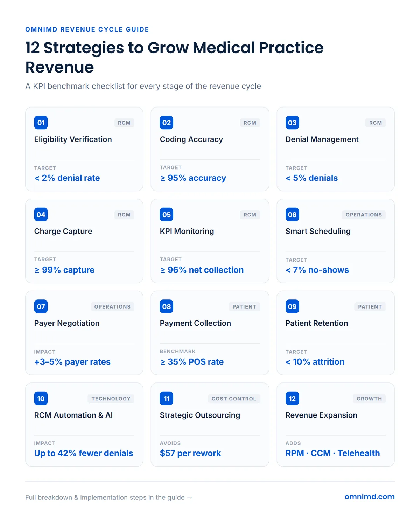
Task: Click the number 08 badge
Action: point(167,306)
